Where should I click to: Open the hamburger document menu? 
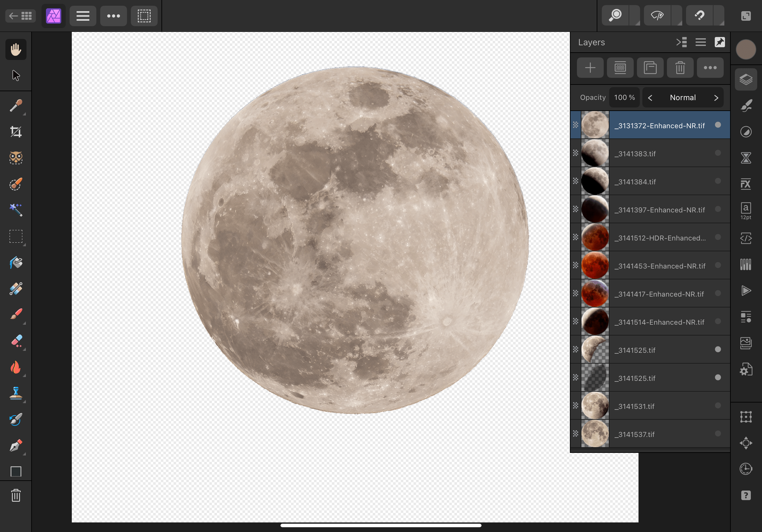click(83, 16)
